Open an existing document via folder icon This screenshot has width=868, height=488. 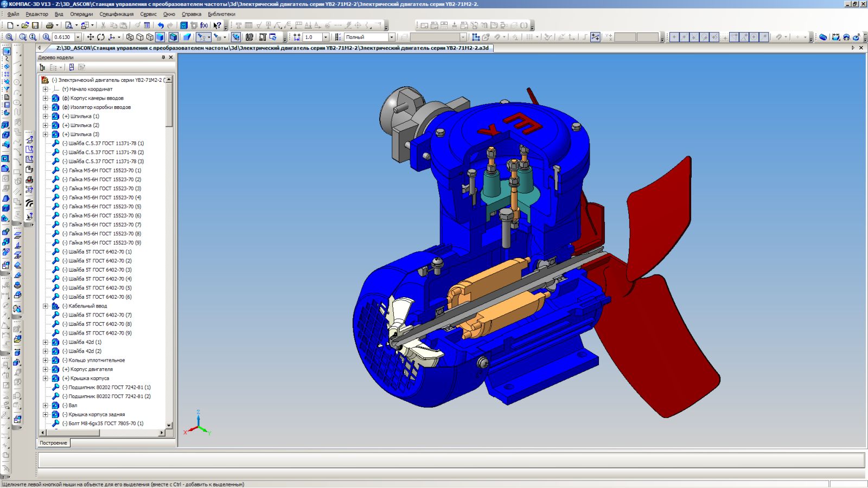(x=25, y=25)
